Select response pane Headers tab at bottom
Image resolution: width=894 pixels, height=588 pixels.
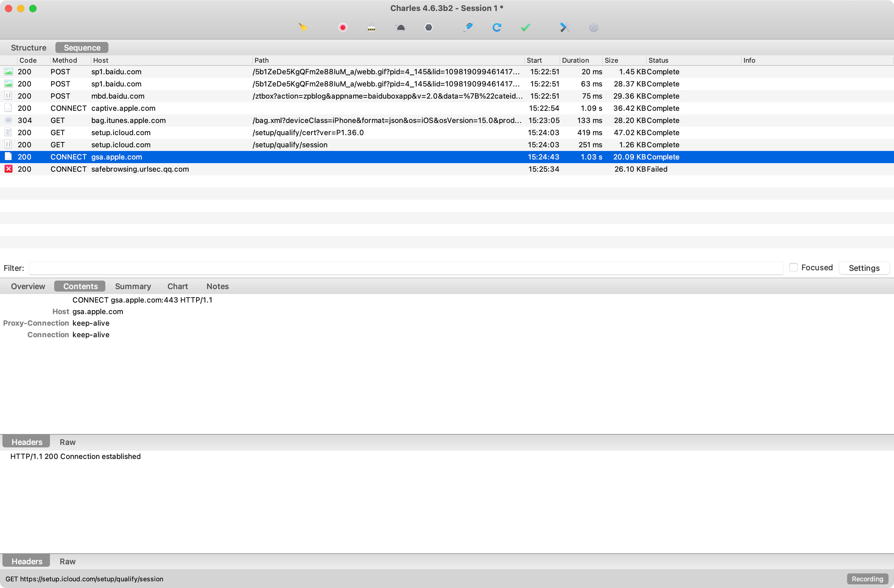27,561
